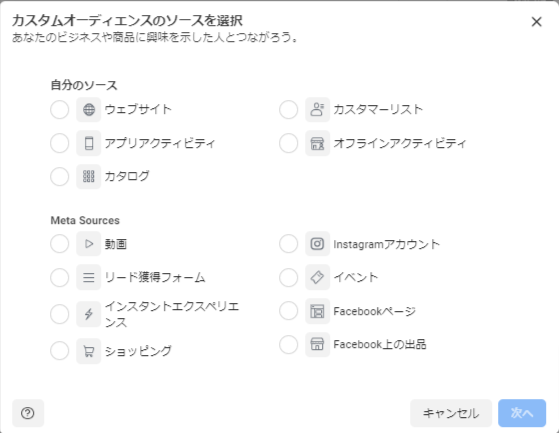Click the shopping cart icon for ショッピング

tap(88, 351)
